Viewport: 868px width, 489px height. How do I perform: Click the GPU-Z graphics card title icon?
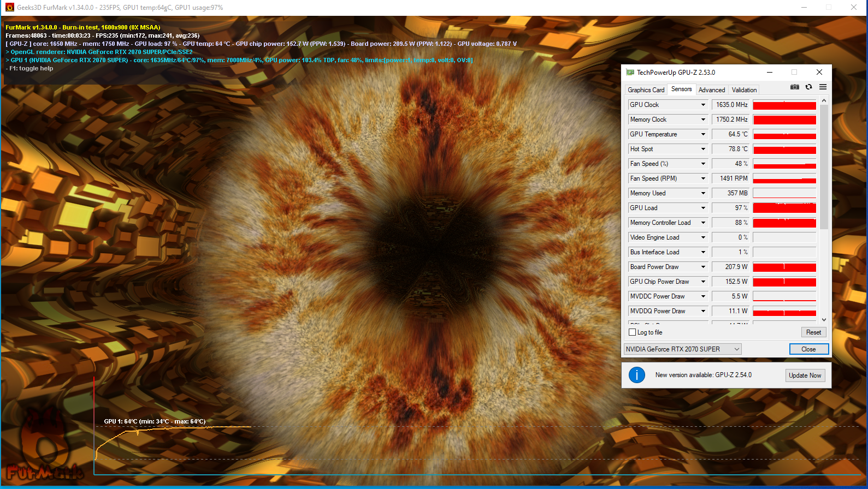coord(630,73)
